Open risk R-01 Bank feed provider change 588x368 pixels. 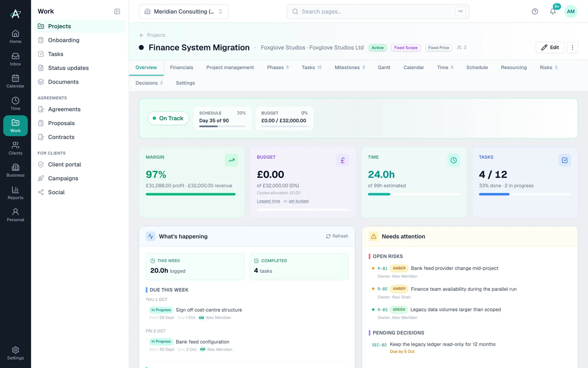point(455,268)
